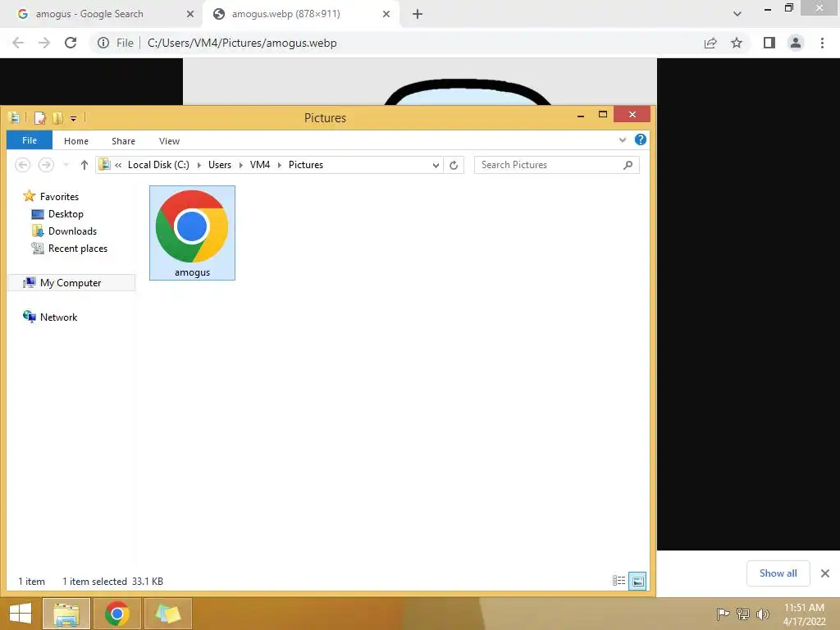This screenshot has height=630, width=840.
Task: Close the amogus Google Search tab
Action: 190,14
